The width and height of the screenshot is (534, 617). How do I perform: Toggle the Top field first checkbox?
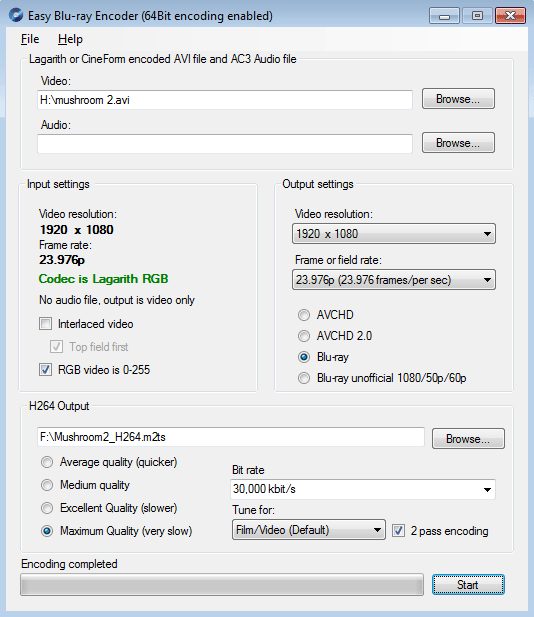56,347
